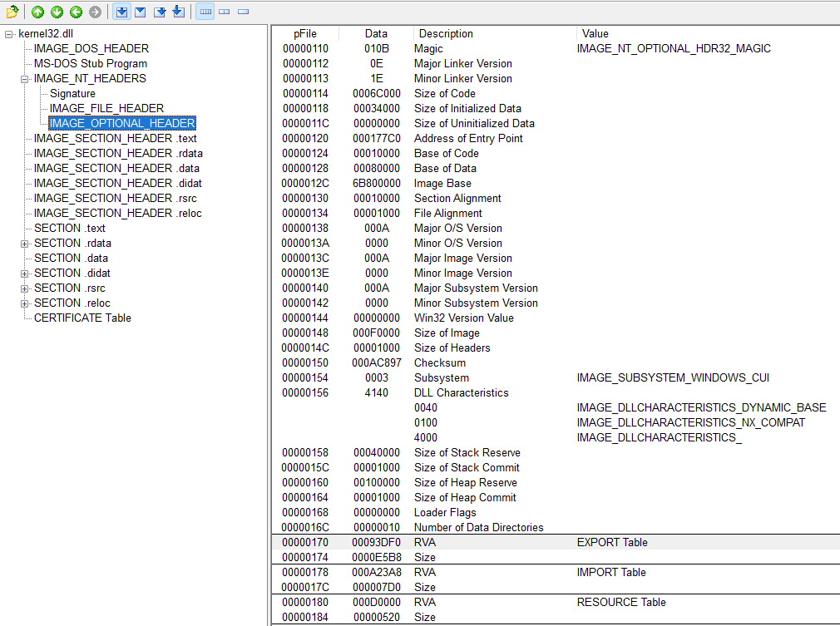840x626 pixels.
Task: Click the highlighted blue down-arrow box icon
Action: (121, 12)
